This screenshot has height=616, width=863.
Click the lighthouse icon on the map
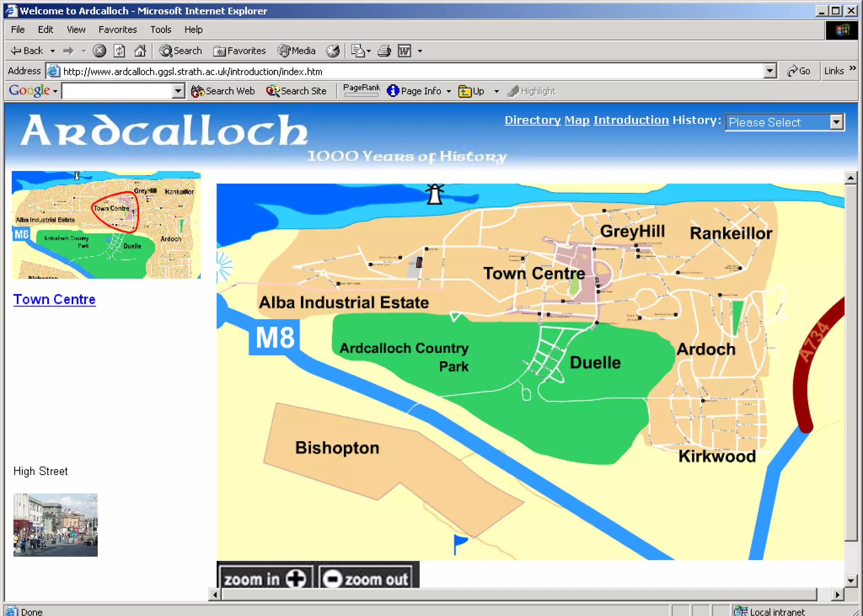tap(434, 194)
